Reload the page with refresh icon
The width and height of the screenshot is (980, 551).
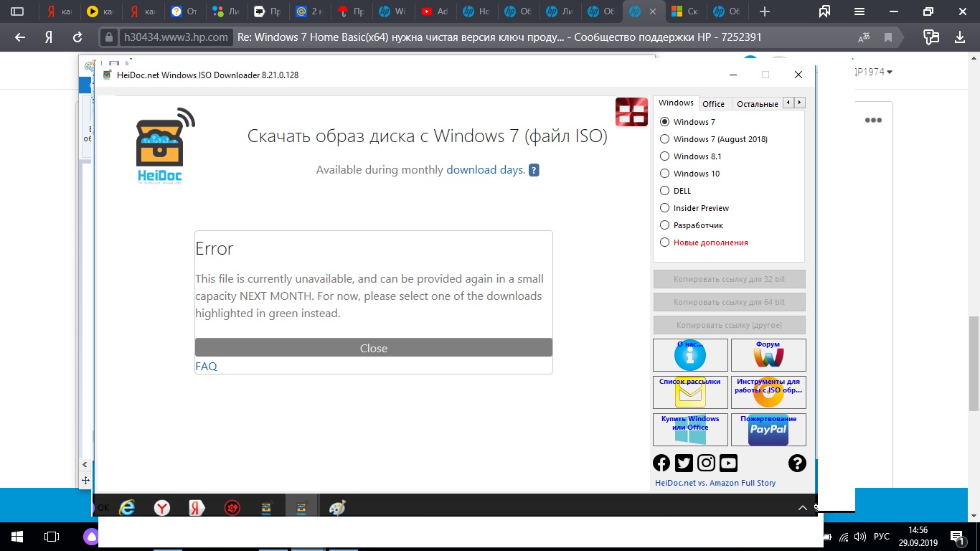point(77,37)
